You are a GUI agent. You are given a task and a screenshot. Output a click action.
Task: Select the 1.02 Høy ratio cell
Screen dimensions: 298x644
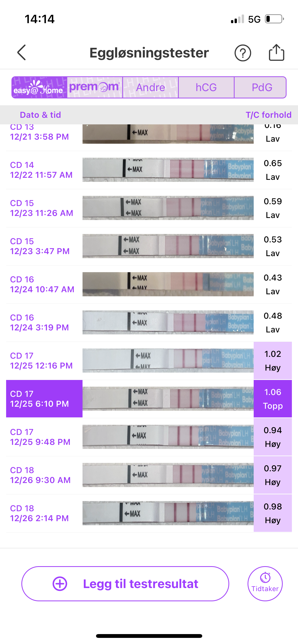(273, 360)
